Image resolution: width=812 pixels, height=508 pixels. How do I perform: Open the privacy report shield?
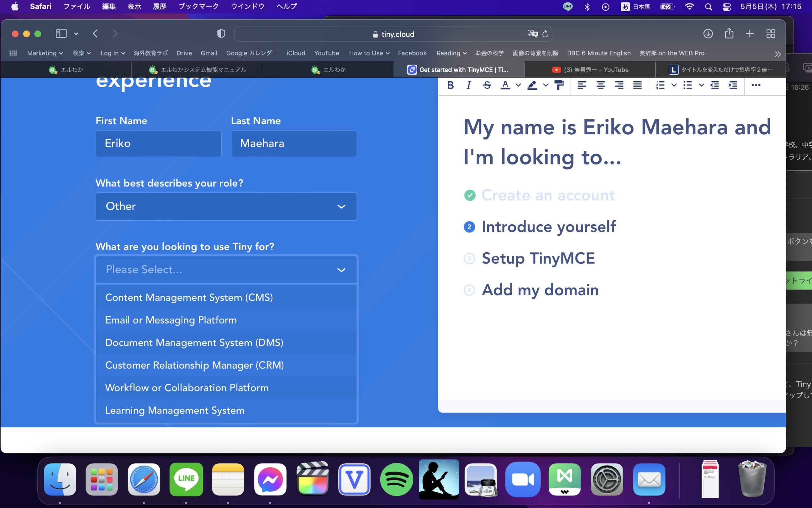click(x=221, y=34)
